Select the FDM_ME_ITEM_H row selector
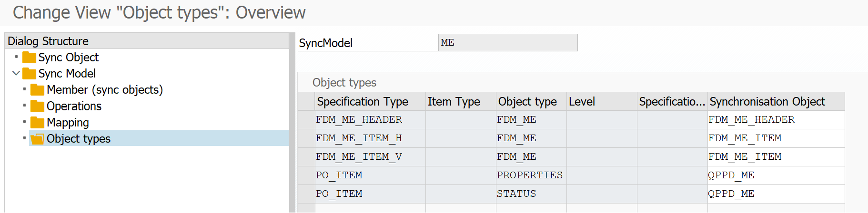 (306, 138)
